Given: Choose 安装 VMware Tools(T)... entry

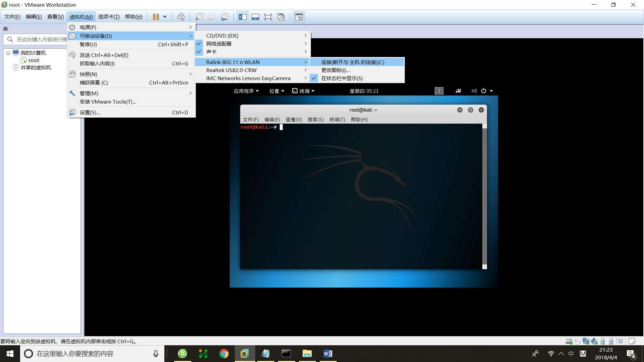Looking at the screenshot, I should click(x=131, y=102).
